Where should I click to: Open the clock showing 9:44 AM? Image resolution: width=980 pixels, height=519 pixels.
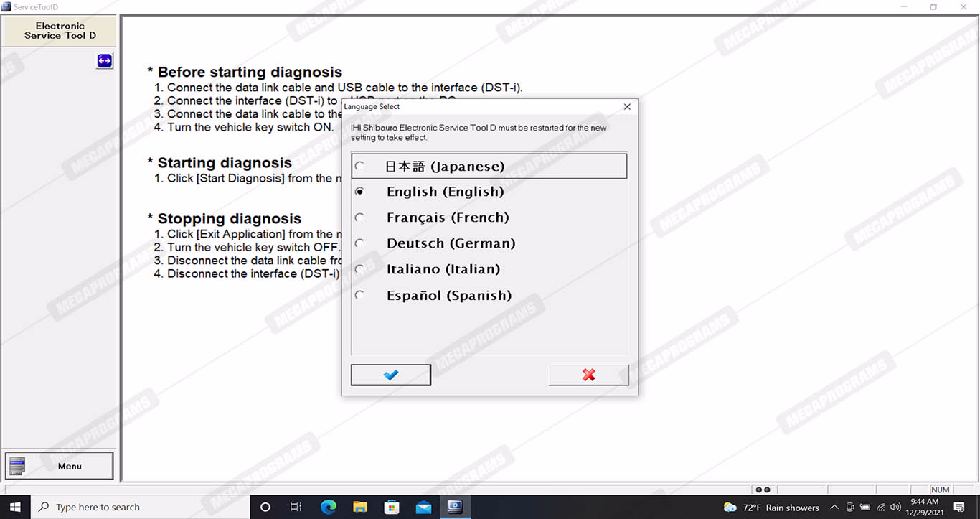(925, 507)
